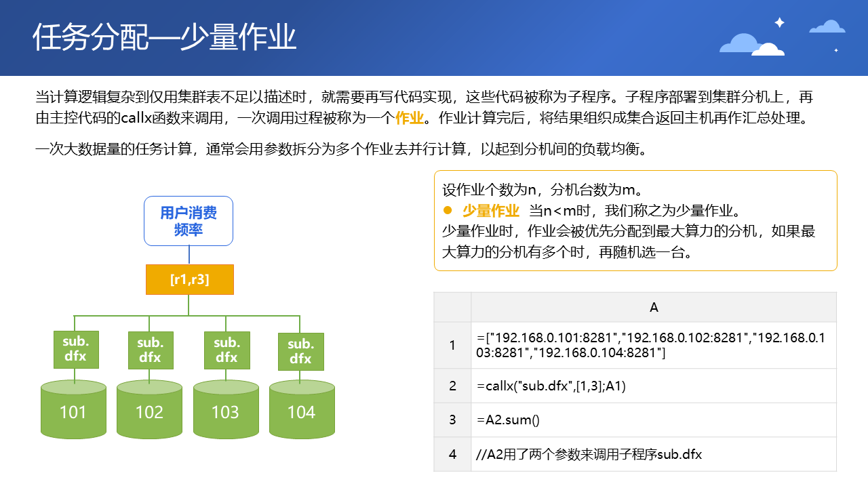The width and height of the screenshot is (868, 488).
Task: Click the sub.dfx box above cylinder 103
Action: coord(226,350)
